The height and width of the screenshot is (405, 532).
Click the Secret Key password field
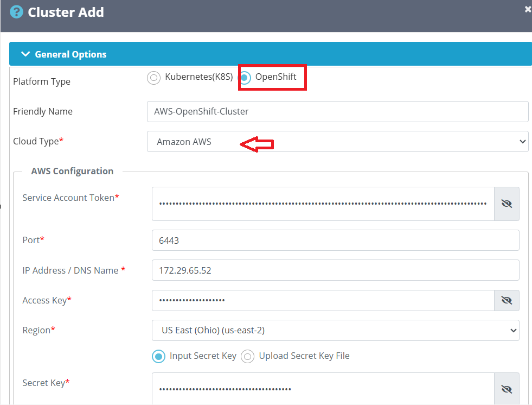[x=323, y=389]
